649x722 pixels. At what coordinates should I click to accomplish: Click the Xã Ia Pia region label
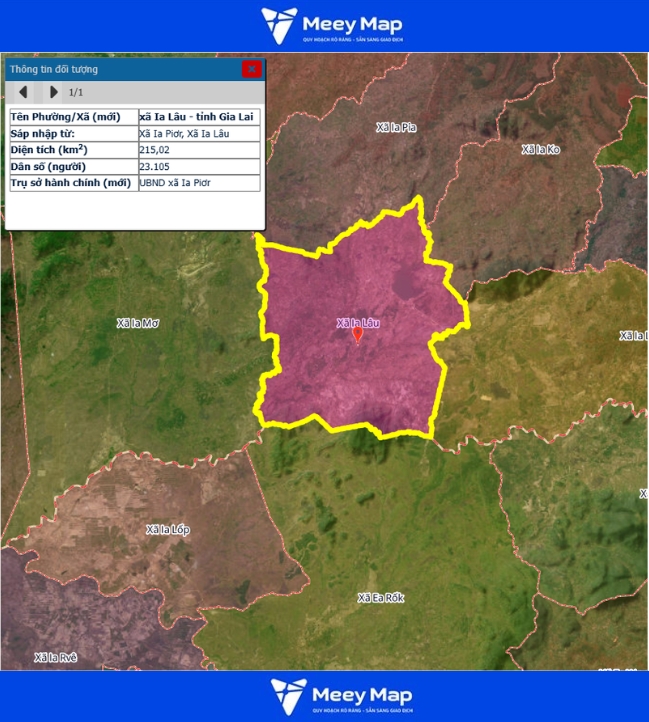(x=396, y=127)
